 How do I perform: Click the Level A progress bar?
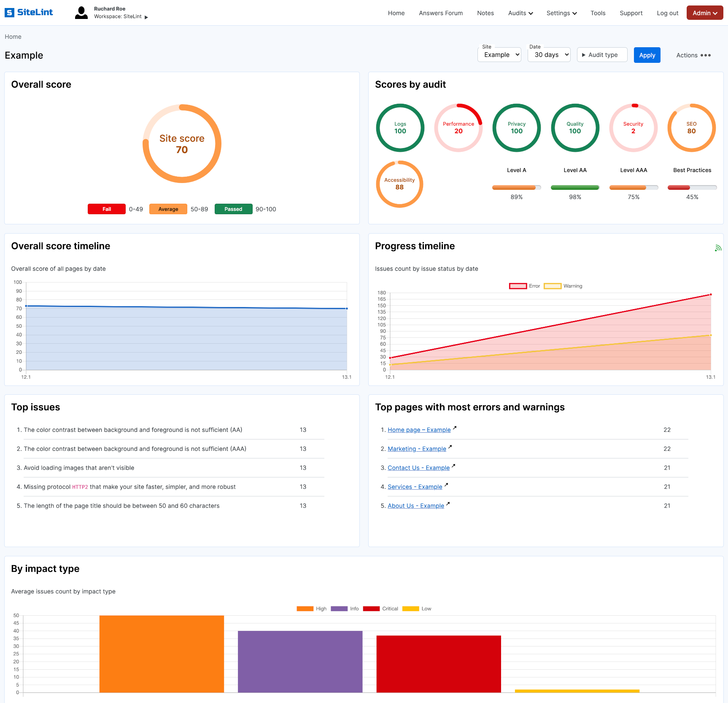pos(517,188)
